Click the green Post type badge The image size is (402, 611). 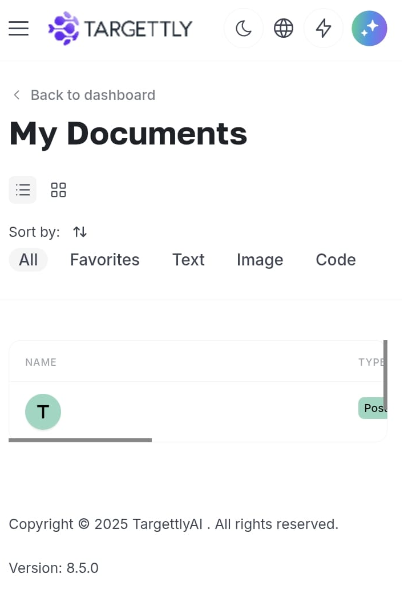click(372, 408)
